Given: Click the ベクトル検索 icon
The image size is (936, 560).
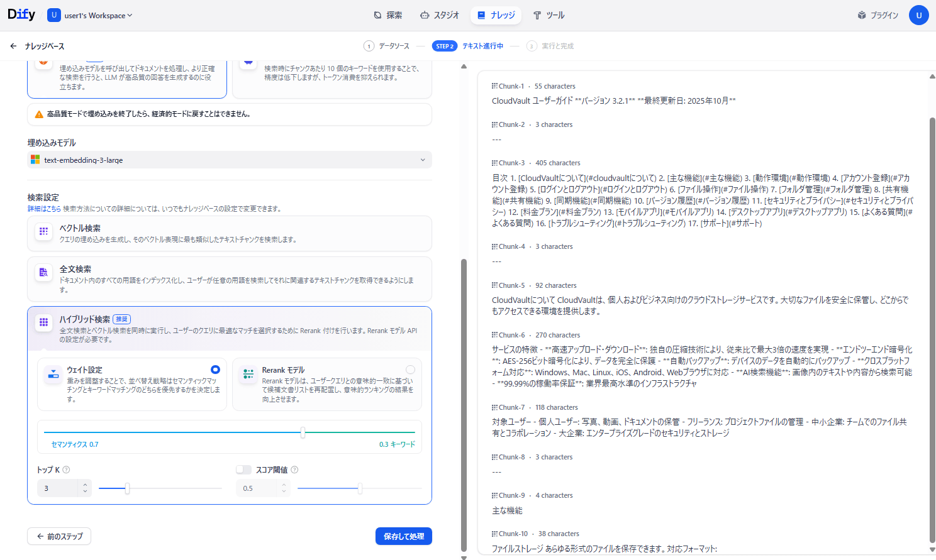Looking at the screenshot, I should coord(43,231).
